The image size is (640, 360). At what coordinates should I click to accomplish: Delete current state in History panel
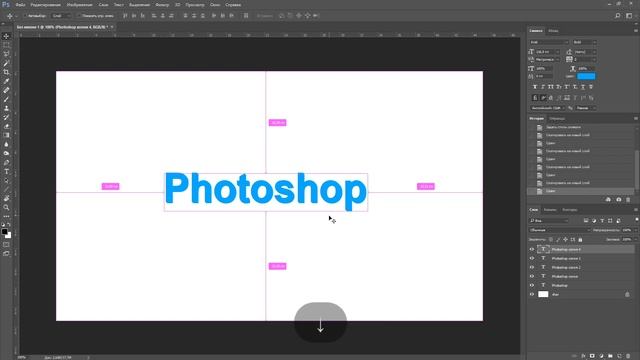(x=628, y=200)
